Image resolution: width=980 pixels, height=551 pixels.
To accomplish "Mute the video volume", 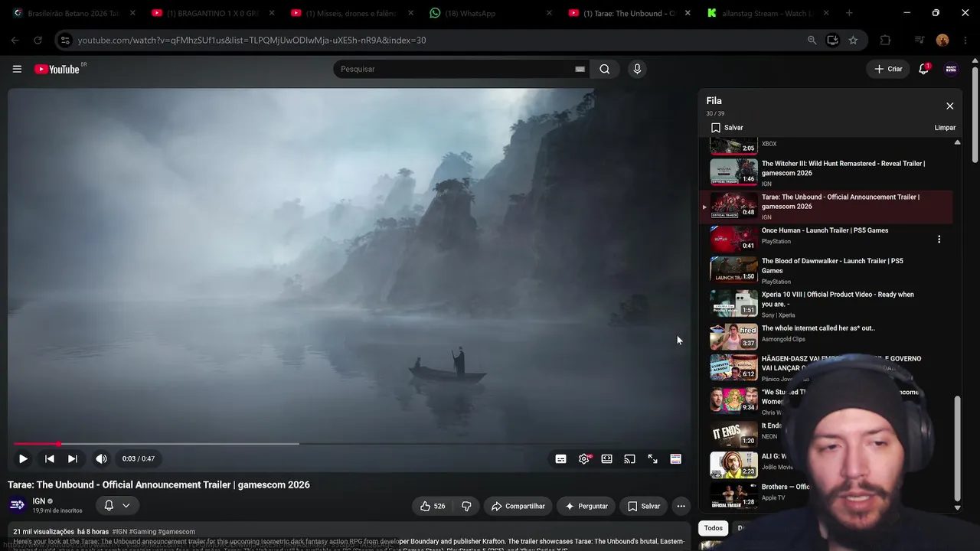I will 101,459.
